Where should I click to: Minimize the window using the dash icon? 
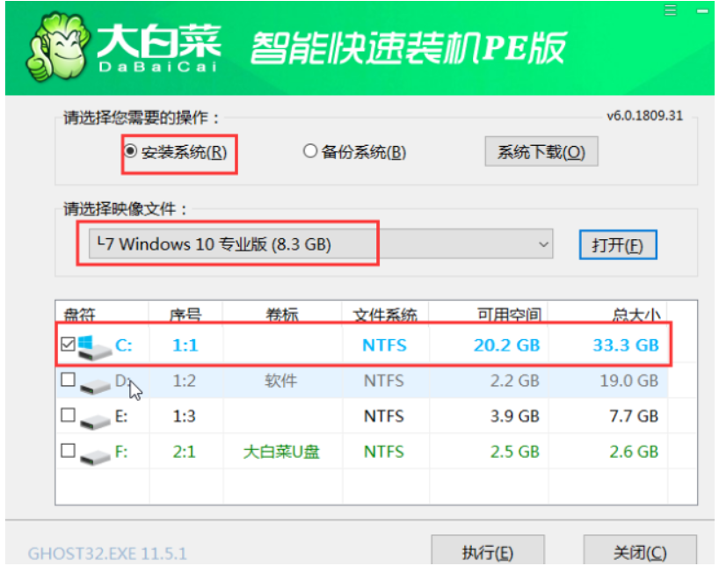coord(702,11)
